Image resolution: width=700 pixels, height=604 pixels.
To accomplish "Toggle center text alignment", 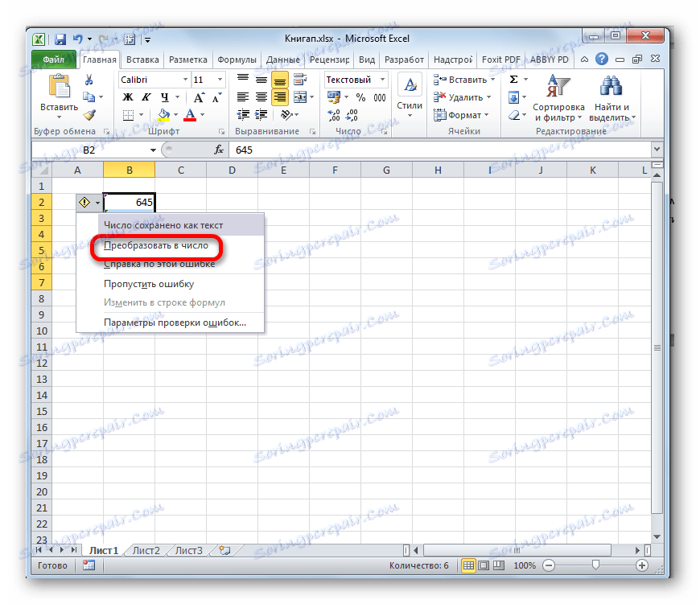I will tap(261, 97).
